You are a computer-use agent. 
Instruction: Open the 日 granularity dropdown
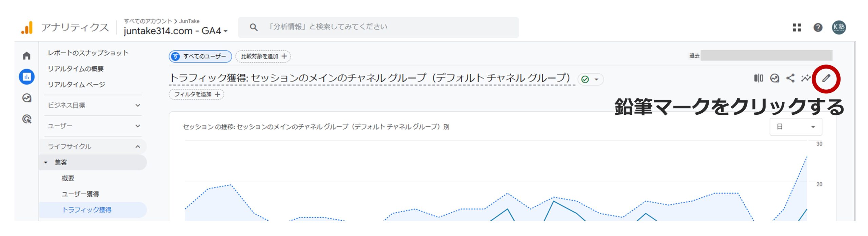click(x=795, y=127)
